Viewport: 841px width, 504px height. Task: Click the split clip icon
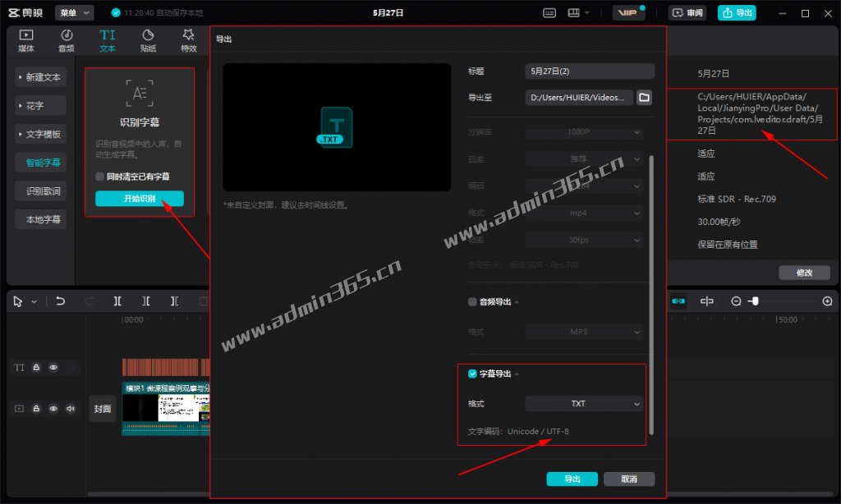(x=117, y=301)
